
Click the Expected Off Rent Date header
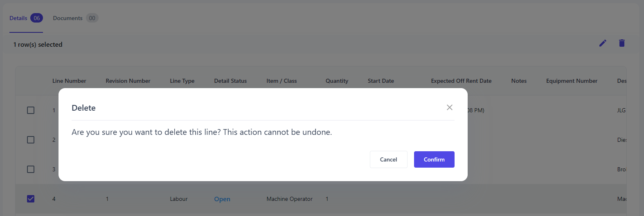[461, 81]
